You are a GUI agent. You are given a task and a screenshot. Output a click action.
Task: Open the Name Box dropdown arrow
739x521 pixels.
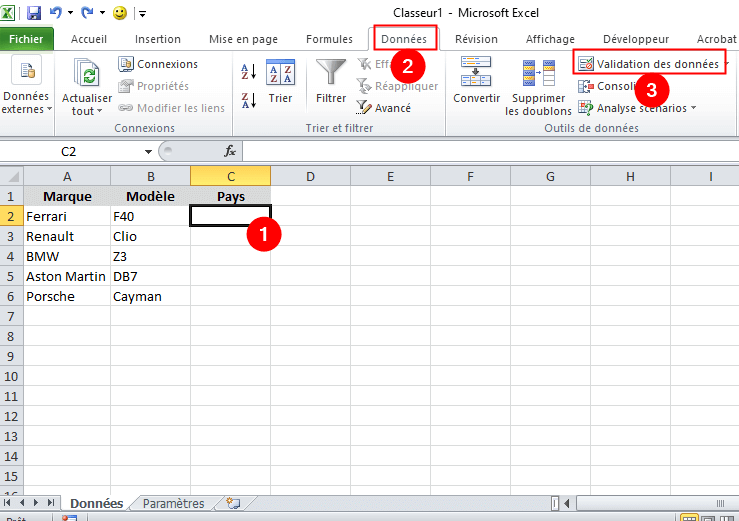click(148, 151)
